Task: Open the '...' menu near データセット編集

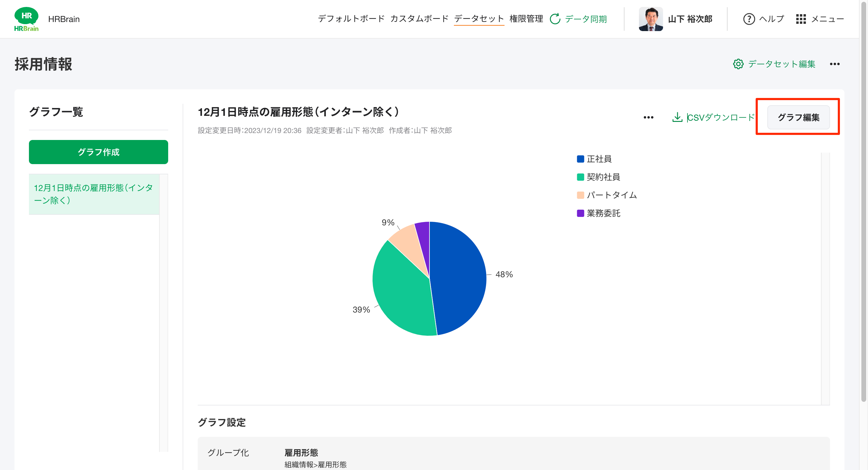Action: coord(835,64)
